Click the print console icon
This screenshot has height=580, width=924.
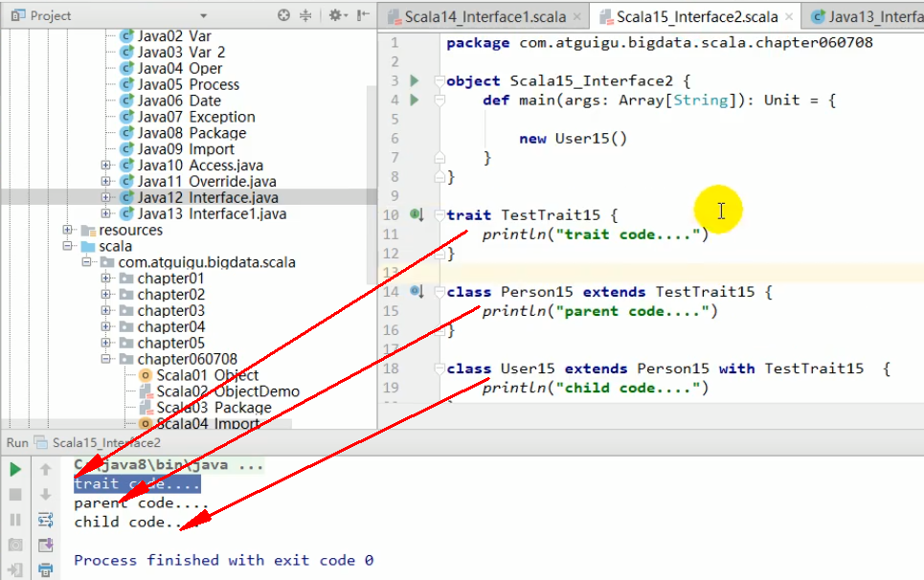[45, 570]
